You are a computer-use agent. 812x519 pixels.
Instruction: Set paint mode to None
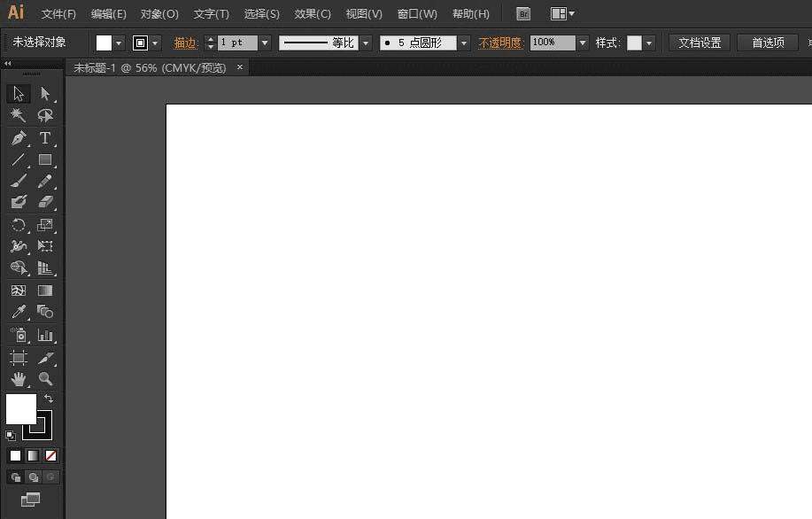point(50,455)
